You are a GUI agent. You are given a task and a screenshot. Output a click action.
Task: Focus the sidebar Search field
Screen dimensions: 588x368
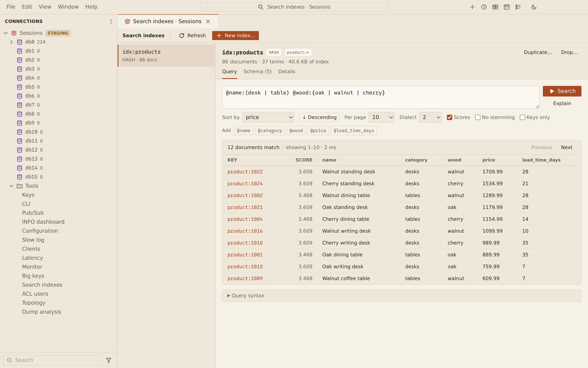pos(52,360)
